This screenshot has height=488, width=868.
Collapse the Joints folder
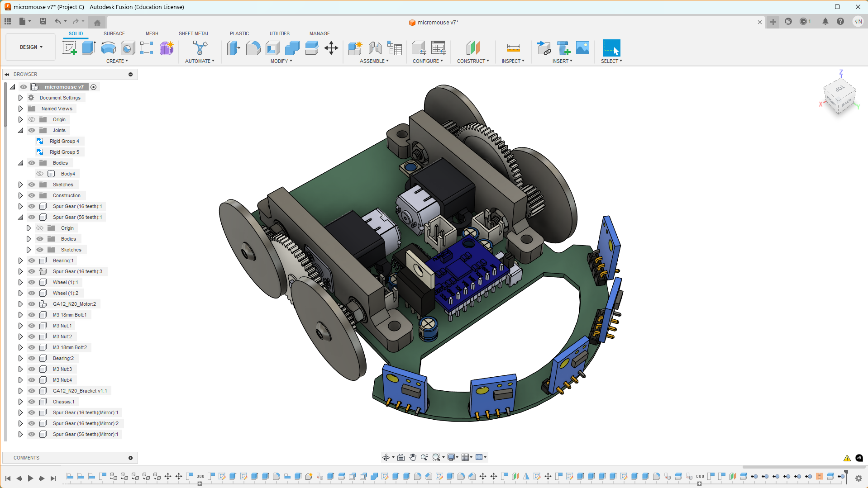[x=20, y=130]
